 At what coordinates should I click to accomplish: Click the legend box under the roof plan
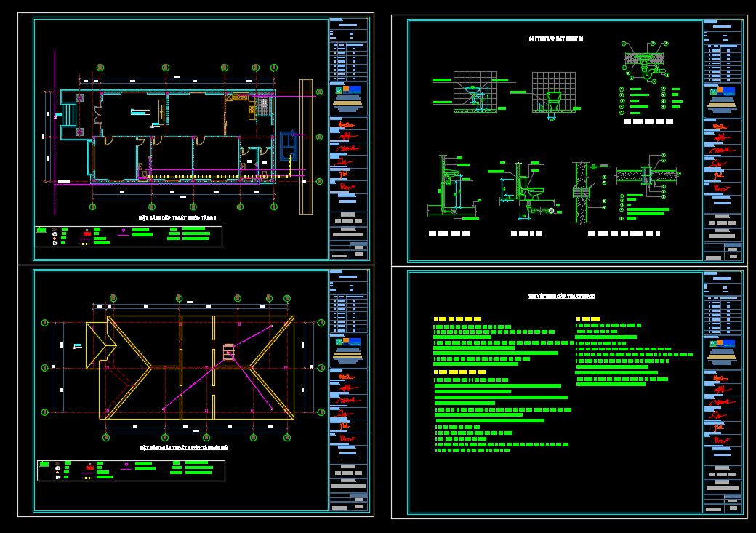coord(131,470)
